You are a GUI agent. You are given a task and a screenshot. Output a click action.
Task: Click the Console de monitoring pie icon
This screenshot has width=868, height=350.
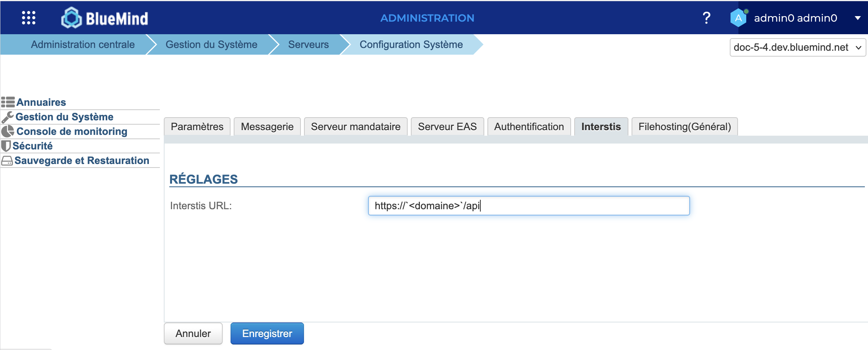tap(7, 131)
